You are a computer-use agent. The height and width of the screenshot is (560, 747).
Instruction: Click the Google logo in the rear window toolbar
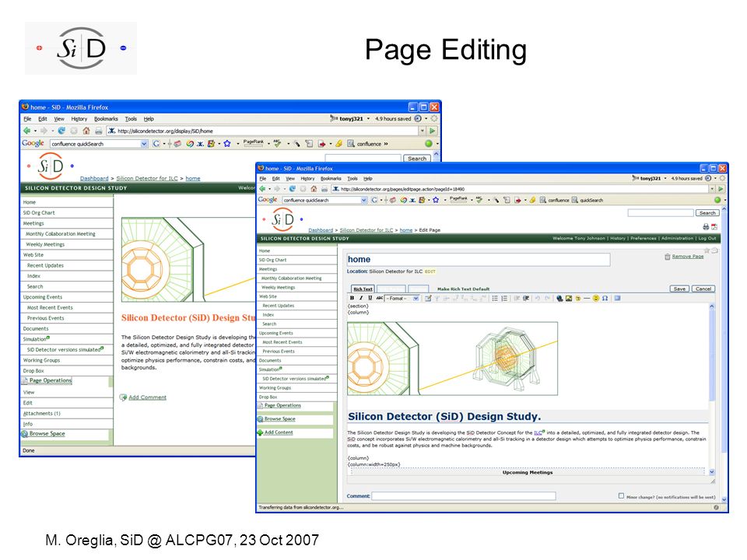[33, 143]
